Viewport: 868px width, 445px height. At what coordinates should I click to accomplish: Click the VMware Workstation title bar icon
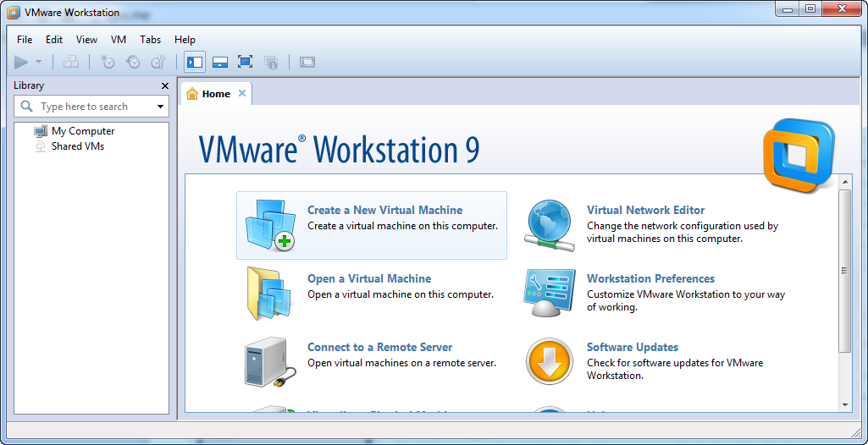pyautogui.click(x=15, y=12)
